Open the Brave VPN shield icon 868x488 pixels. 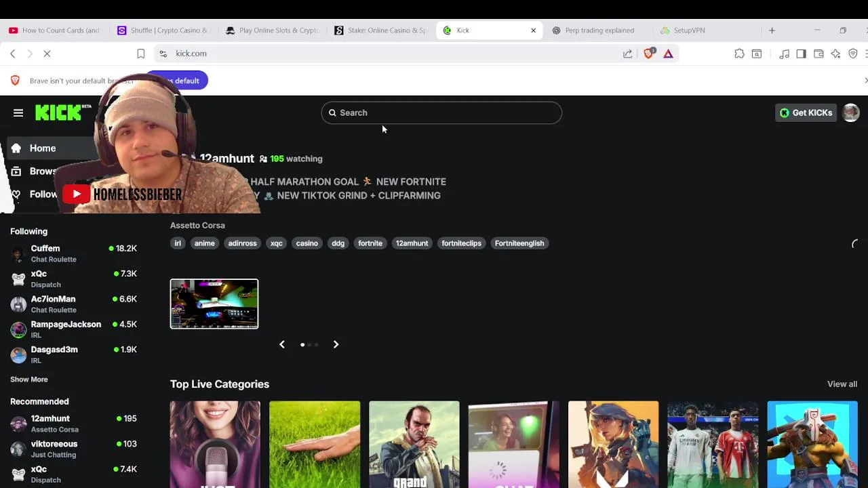pyautogui.click(x=853, y=54)
